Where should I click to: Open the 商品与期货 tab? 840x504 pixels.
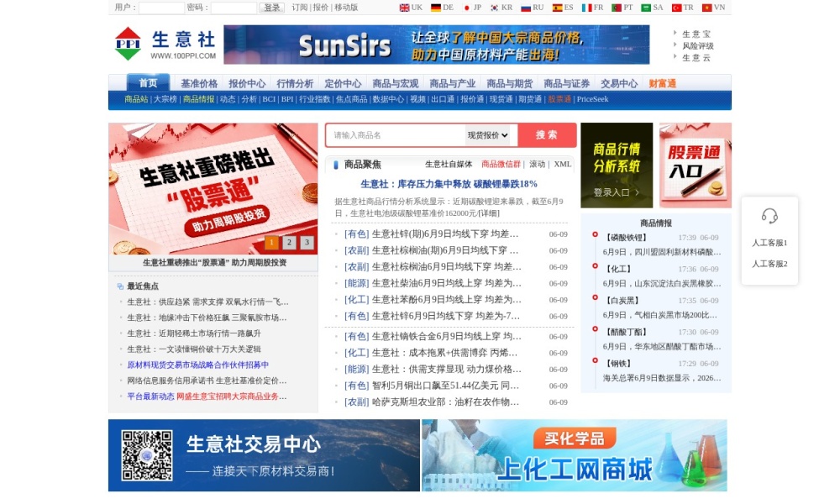tap(510, 83)
